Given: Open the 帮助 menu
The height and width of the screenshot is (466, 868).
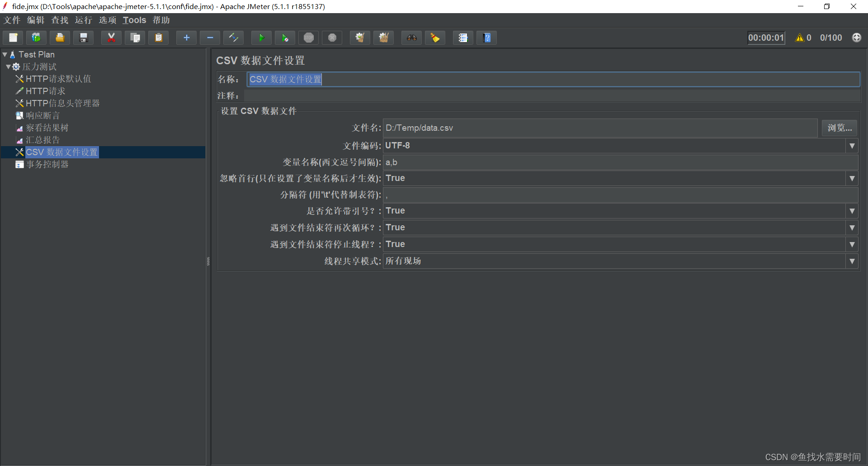Looking at the screenshot, I should click(161, 20).
